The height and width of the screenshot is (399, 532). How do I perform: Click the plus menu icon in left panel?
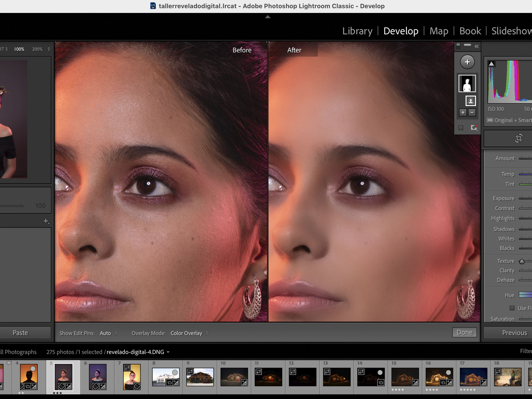[46, 221]
